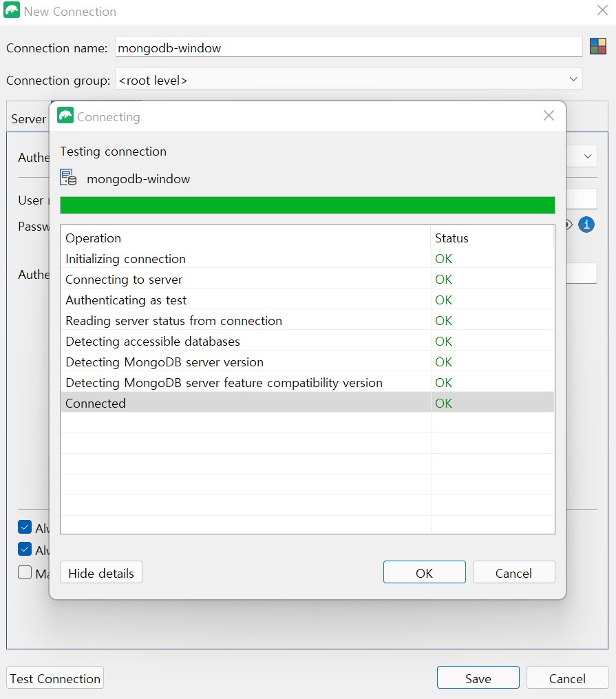Select 'Detecting accessible databases' row
This screenshot has width=616, height=699.
tap(308, 341)
